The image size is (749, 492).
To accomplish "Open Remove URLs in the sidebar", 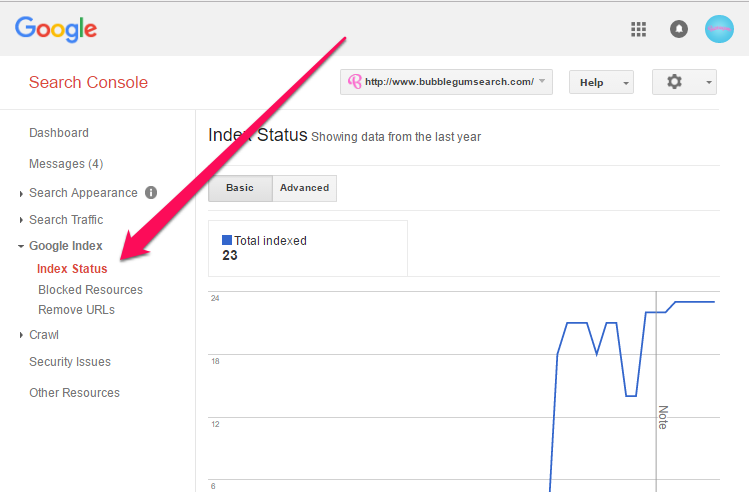I will [x=76, y=310].
